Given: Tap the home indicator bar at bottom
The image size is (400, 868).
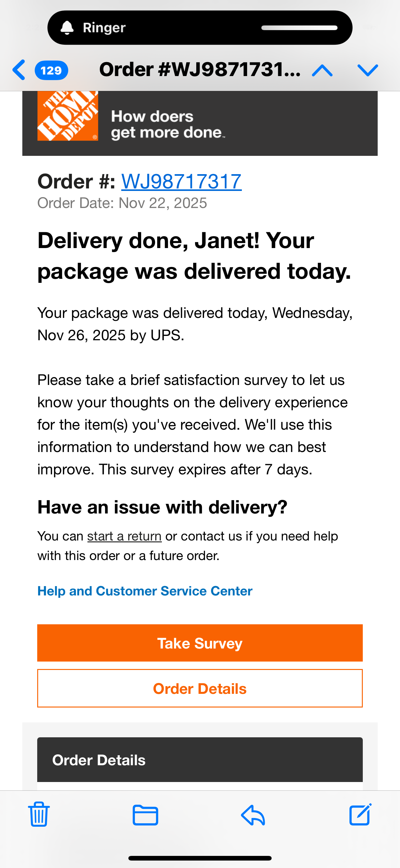Looking at the screenshot, I should pyautogui.click(x=200, y=858).
